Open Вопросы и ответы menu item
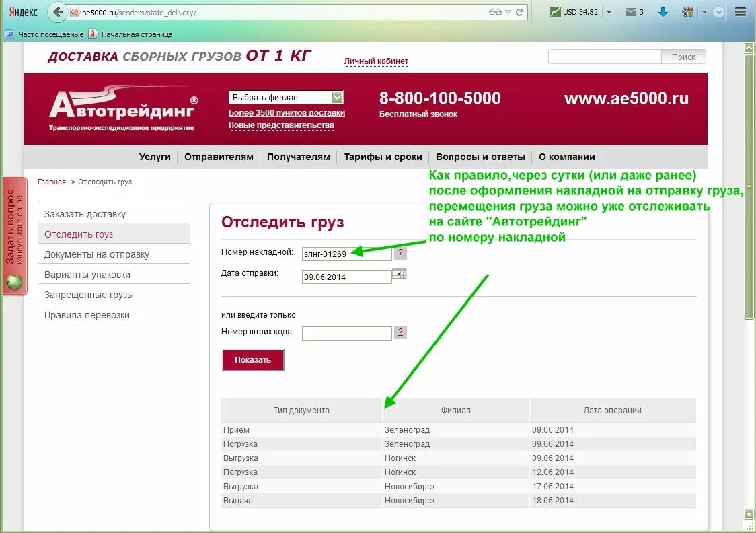This screenshot has width=756, height=533. click(x=480, y=157)
